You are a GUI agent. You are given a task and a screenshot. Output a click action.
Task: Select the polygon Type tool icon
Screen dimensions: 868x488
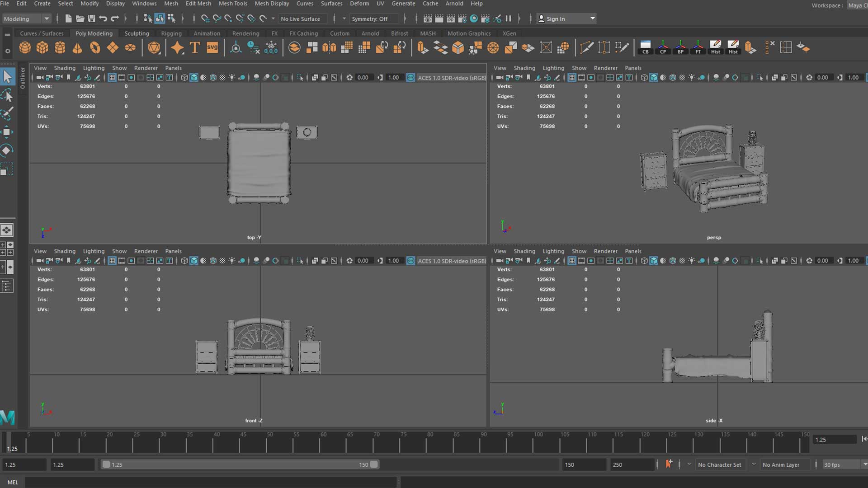(195, 47)
